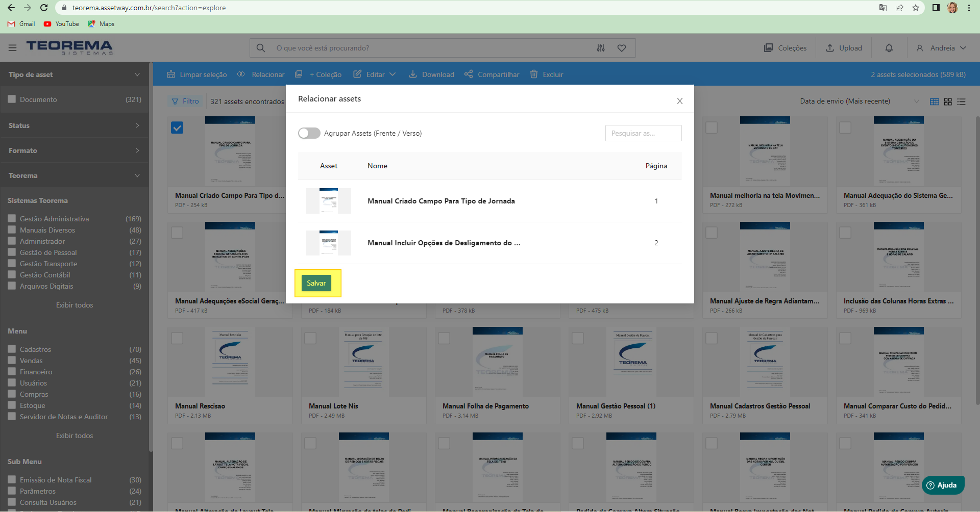
Task: Check the Financeiro filter checkbox
Action: pyautogui.click(x=12, y=371)
